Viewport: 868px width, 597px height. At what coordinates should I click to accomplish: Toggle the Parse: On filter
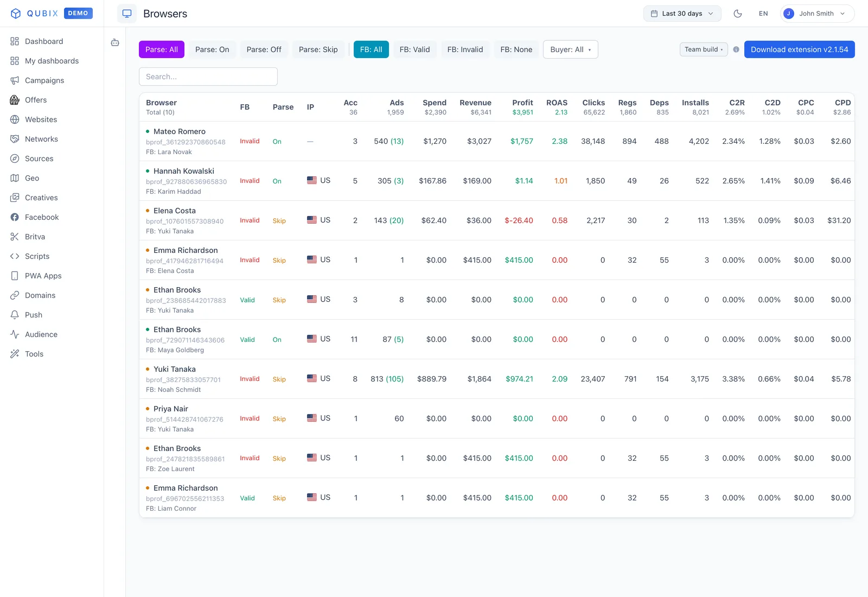(x=212, y=49)
